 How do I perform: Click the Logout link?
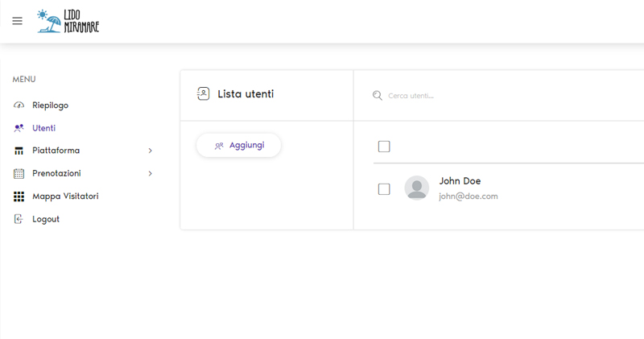pyautogui.click(x=46, y=219)
